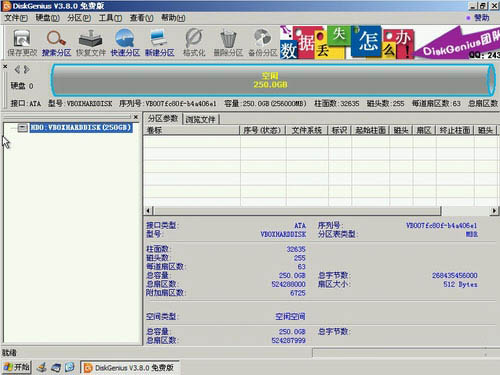
Task: Go to previous disk with left arrow
Action: 17,69
